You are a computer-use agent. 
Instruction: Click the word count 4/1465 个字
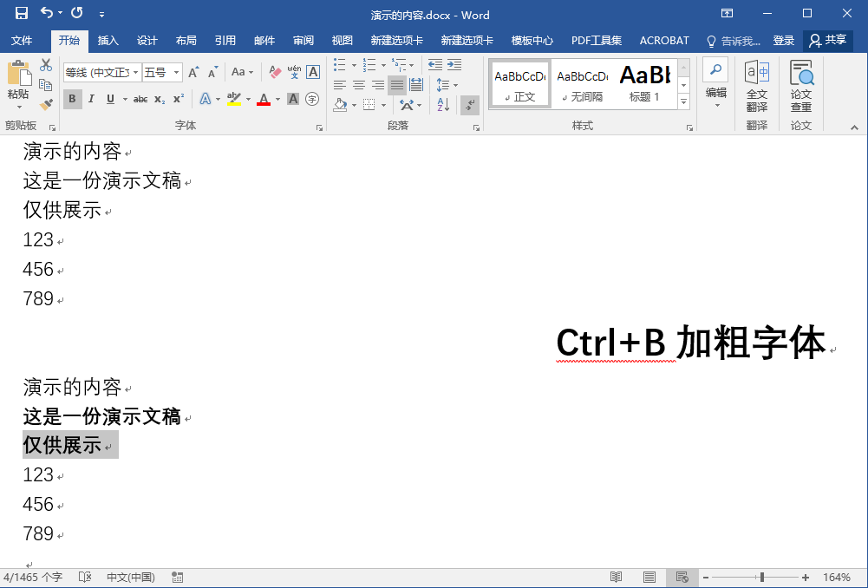point(33,578)
